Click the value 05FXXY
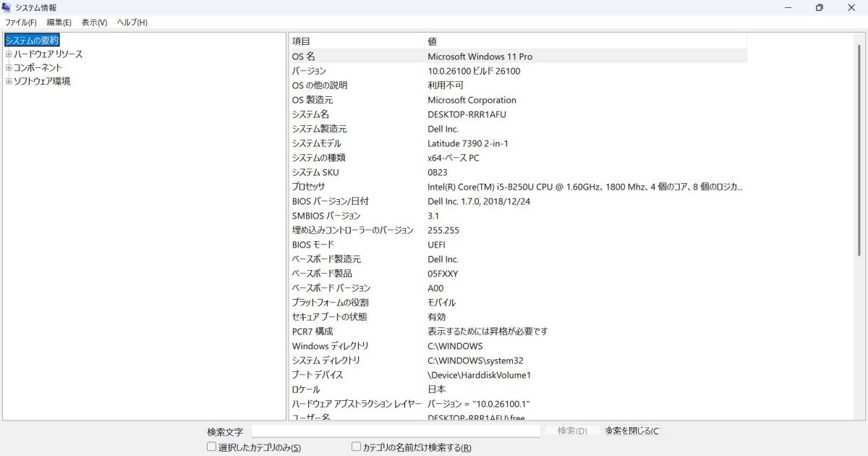The height and width of the screenshot is (456, 868). 443,274
